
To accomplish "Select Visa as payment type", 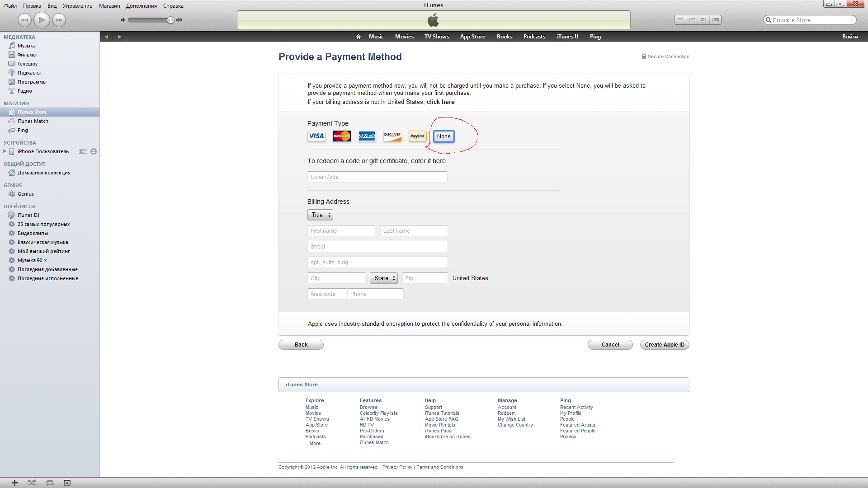I will pos(316,136).
